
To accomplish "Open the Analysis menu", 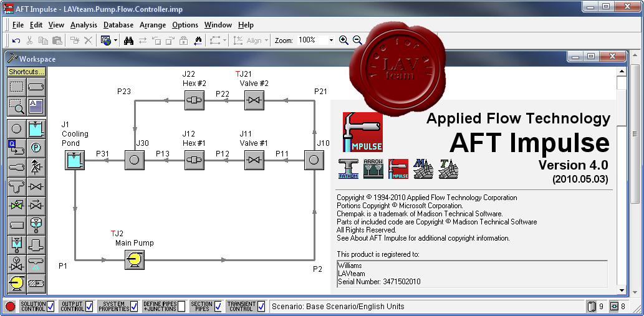I will pos(84,25).
